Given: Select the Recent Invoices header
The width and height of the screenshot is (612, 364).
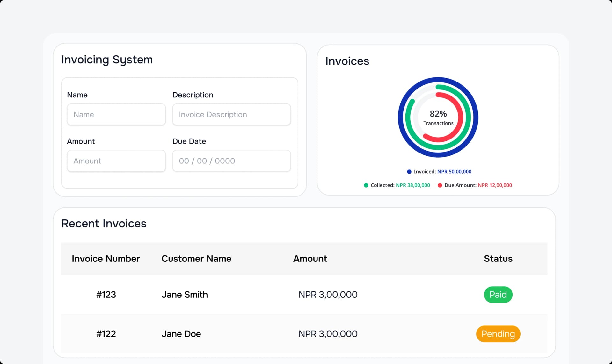Looking at the screenshot, I should coord(104,224).
